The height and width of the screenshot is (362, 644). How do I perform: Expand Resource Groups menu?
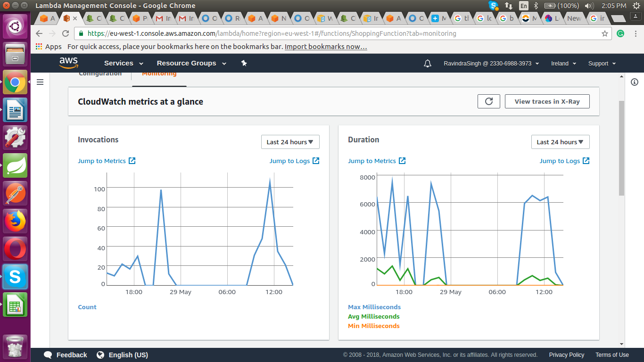tap(191, 63)
